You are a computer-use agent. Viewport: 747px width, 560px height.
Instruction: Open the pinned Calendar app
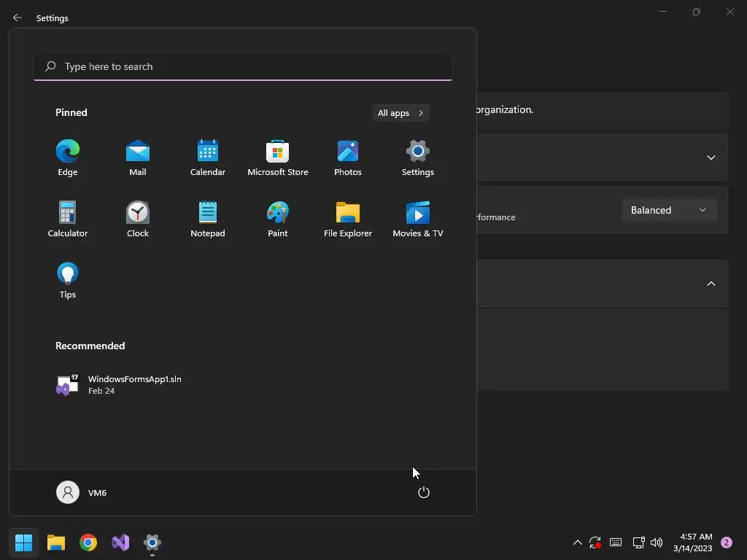point(208,158)
